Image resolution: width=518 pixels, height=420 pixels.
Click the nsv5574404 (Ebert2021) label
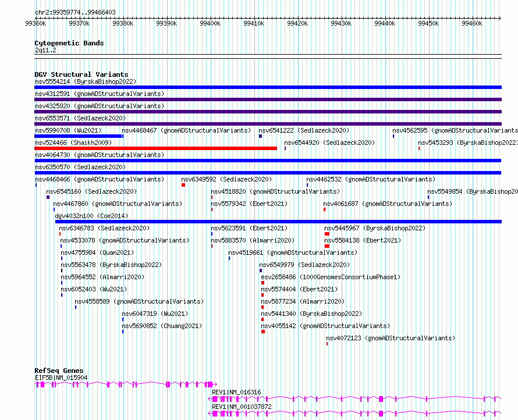(299, 289)
